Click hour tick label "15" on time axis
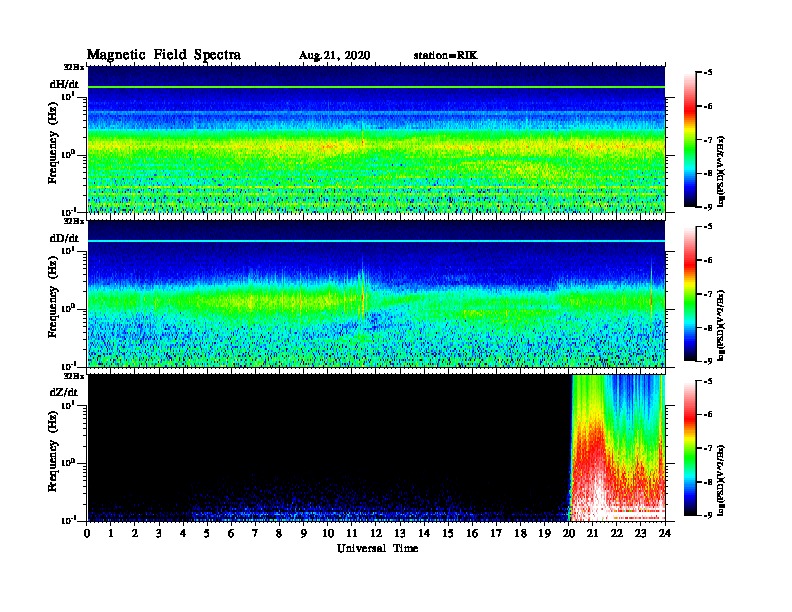Image resolution: width=792 pixels, height=612 pixels. [x=448, y=533]
